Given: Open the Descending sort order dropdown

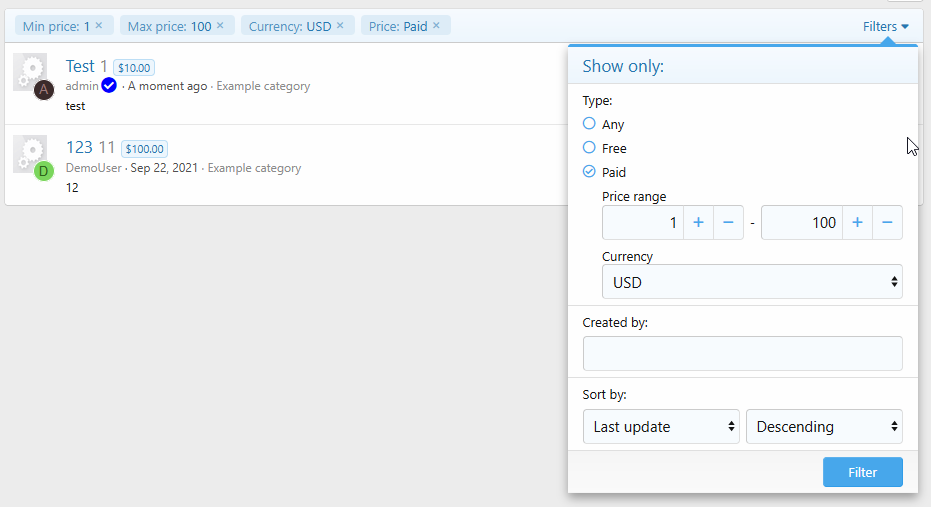Looking at the screenshot, I should pyautogui.click(x=824, y=427).
